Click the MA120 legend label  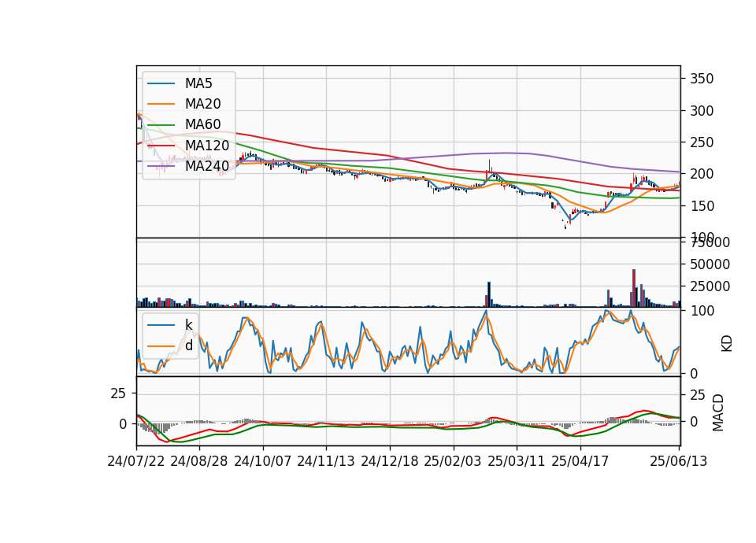pos(207,145)
